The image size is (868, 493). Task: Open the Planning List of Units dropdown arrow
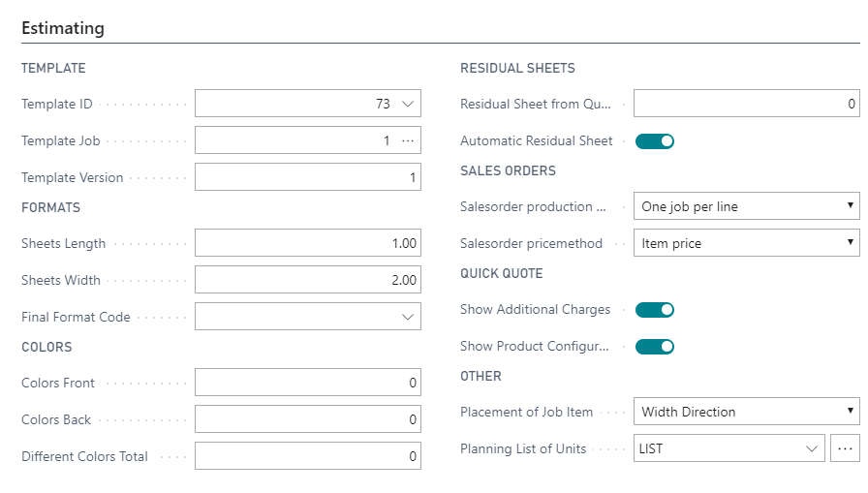pyautogui.click(x=812, y=448)
